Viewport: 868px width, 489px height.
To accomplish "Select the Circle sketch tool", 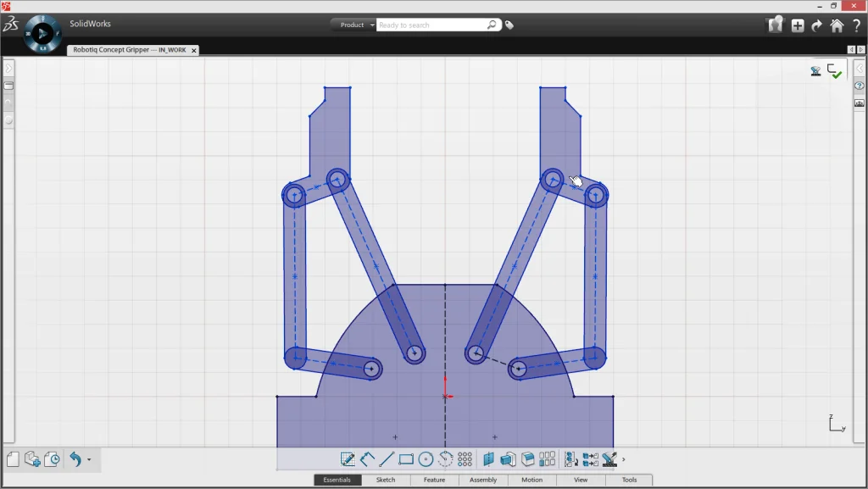I will [x=426, y=458].
